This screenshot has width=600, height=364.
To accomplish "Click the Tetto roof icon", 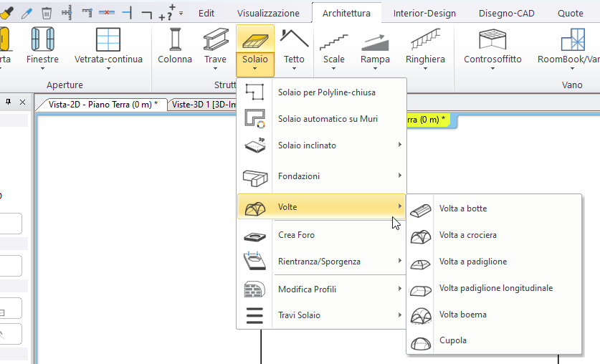I will pyautogui.click(x=294, y=39).
